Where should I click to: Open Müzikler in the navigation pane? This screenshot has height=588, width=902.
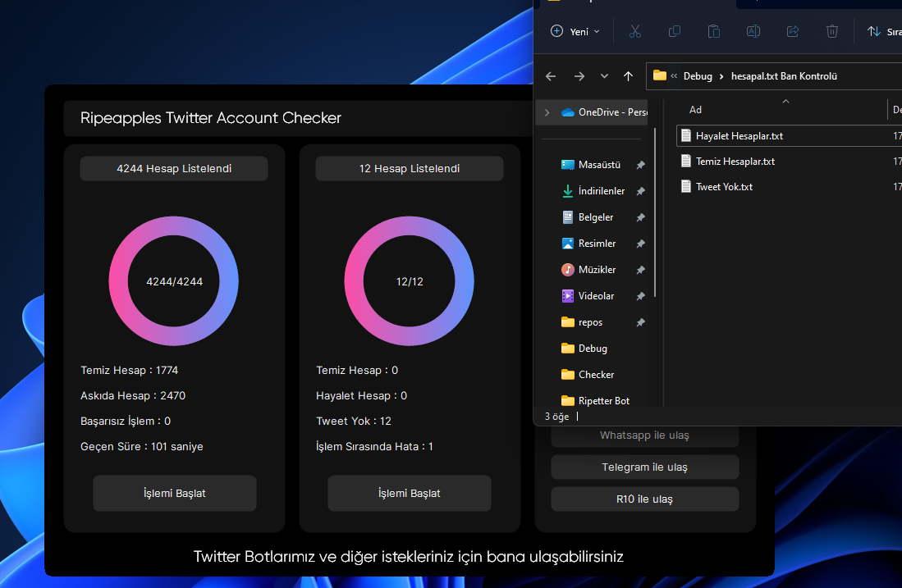pos(588,270)
